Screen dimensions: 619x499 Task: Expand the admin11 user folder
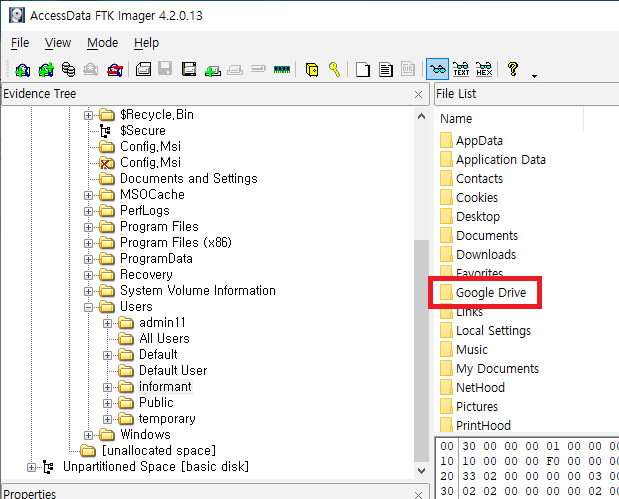click(x=107, y=323)
